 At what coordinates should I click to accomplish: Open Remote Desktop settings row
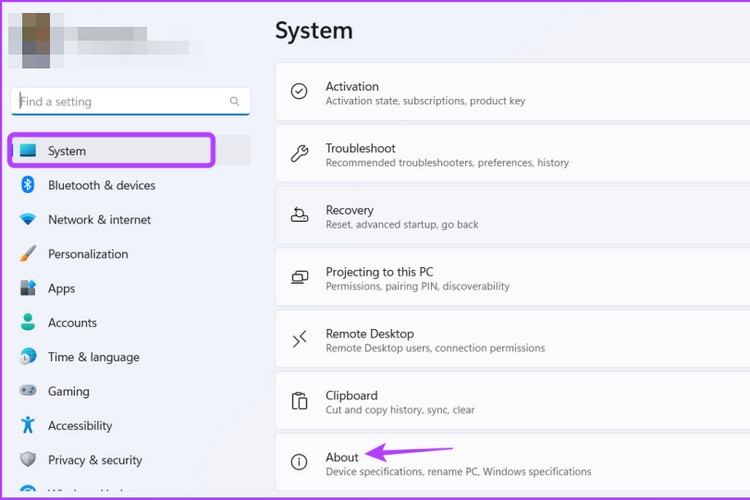[x=512, y=339]
